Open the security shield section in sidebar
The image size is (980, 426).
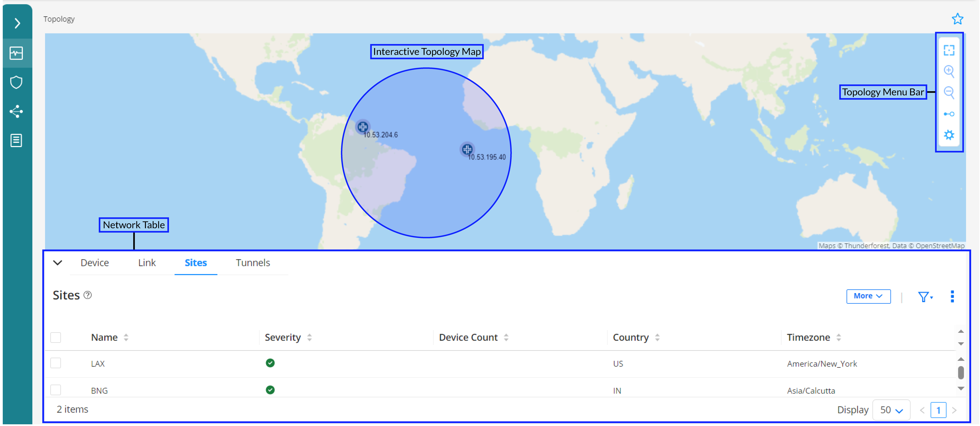click(16, 82)
